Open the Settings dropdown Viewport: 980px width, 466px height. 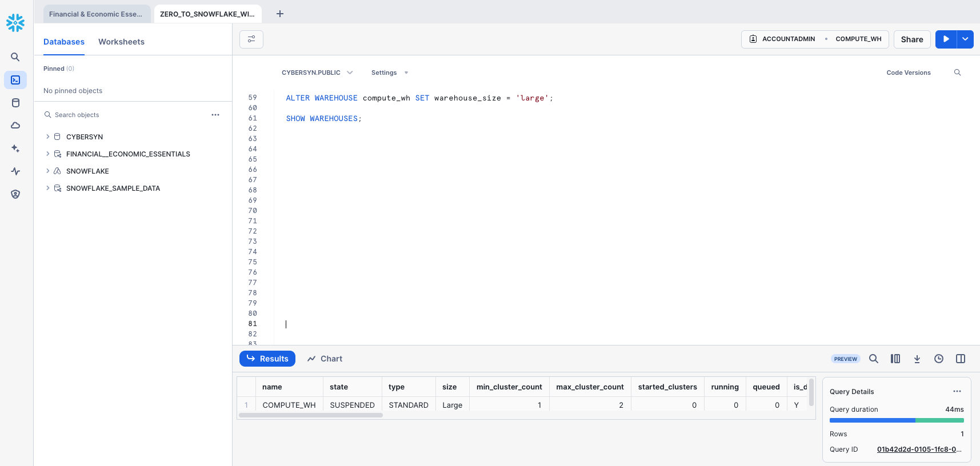click(x=390, y=73)
